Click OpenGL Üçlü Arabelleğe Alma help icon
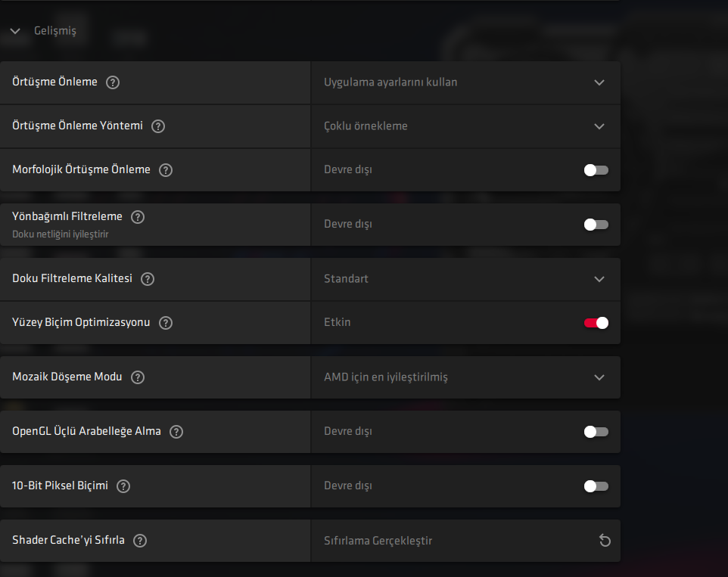This screenshot has height=577, width=728. (176, 432)
